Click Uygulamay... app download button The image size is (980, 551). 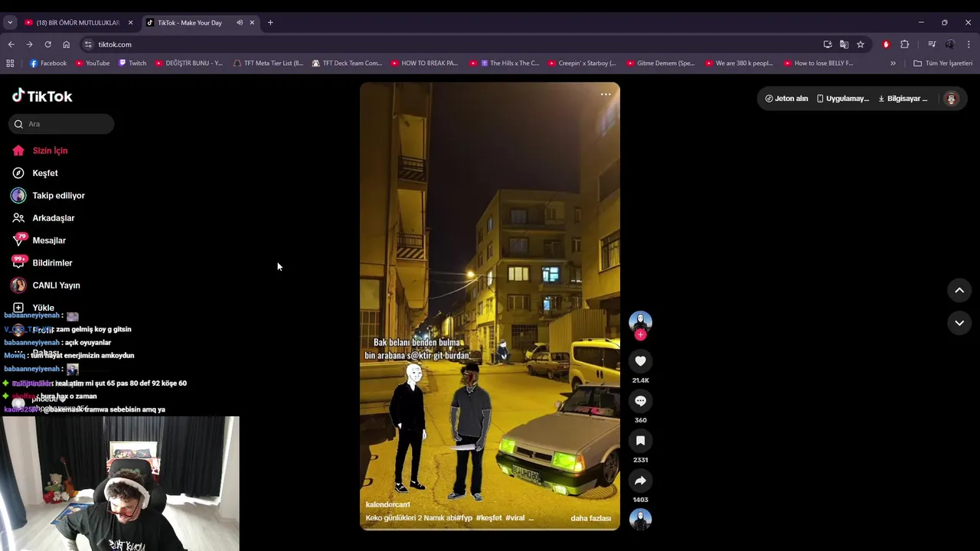[x=843, y=99]
